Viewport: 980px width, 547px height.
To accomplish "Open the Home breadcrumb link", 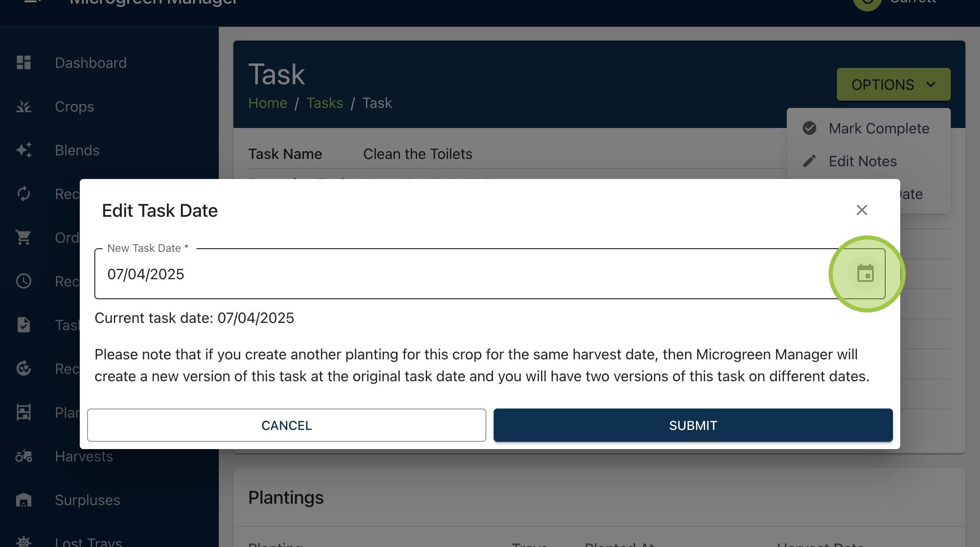I will (x=268, y=103).
